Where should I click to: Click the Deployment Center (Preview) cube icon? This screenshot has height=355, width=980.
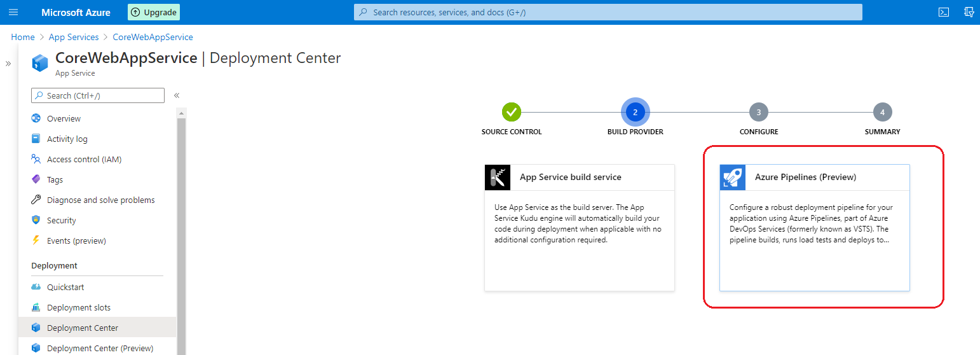36,348
